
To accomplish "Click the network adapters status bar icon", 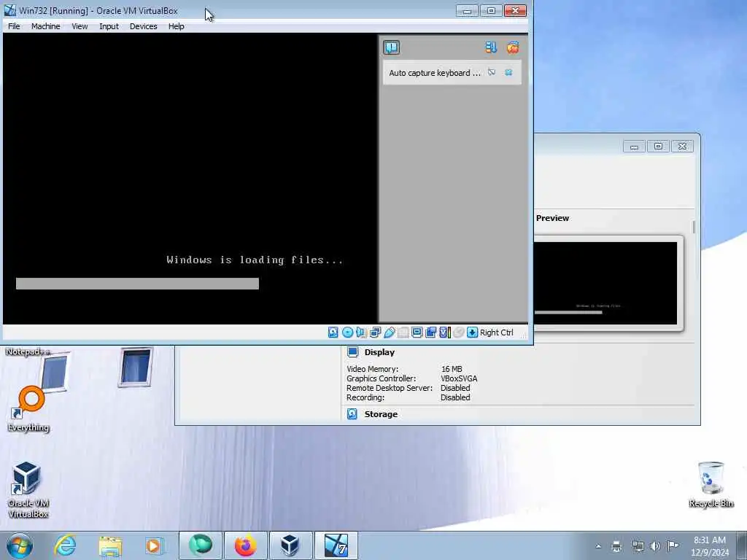I will (375, 332).
